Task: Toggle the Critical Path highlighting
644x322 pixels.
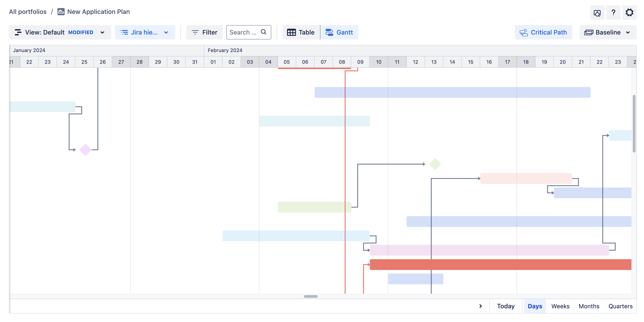Action: point(543,32)
